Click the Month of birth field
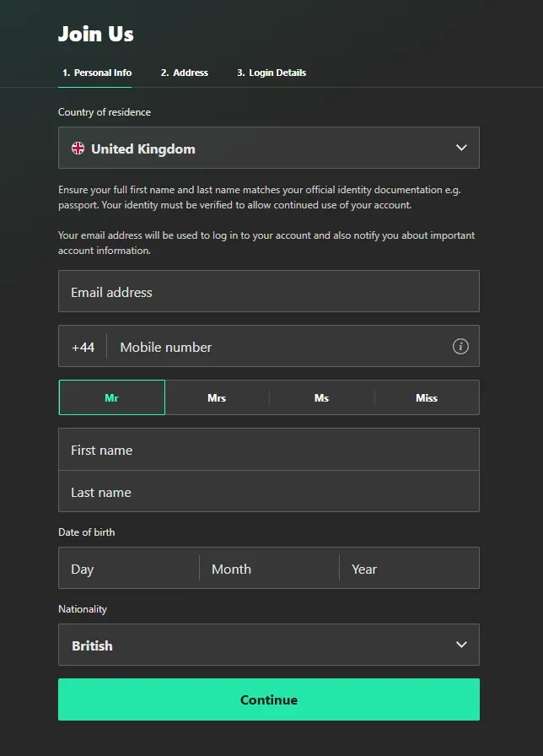Image resolution: width=543 pixels, height=756 pixels. [268, 569]
